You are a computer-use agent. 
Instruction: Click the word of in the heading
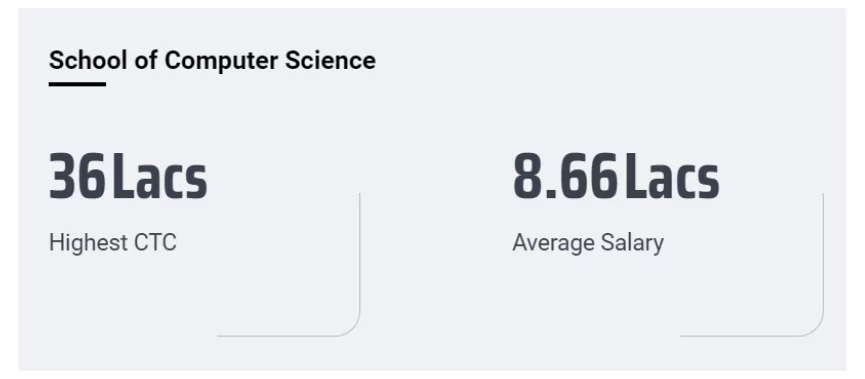click(146, 60)
